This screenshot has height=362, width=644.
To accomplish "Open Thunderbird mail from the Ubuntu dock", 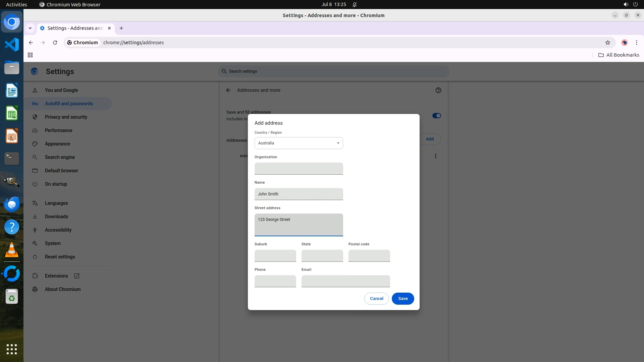I will pyautogui.click(x=12, y=204).
